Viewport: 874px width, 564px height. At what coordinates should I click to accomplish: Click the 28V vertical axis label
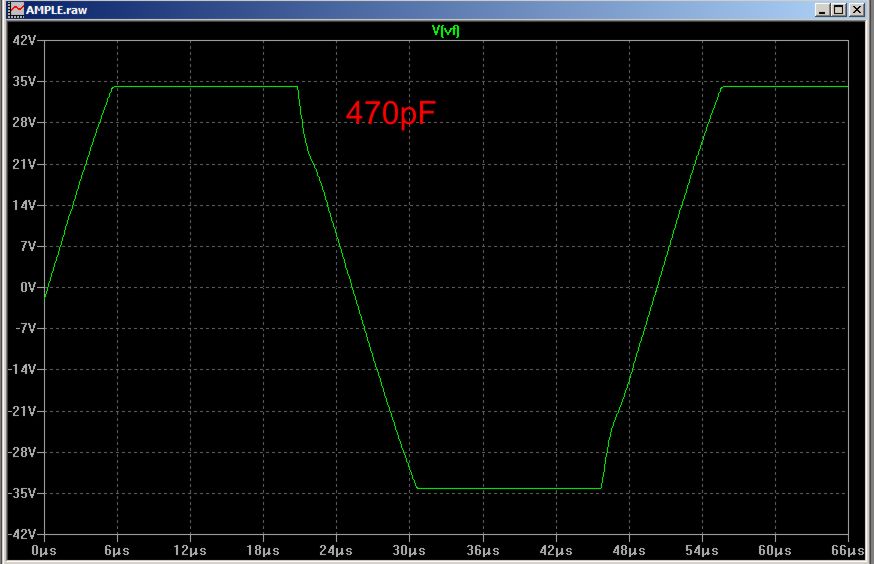(24, 123)
